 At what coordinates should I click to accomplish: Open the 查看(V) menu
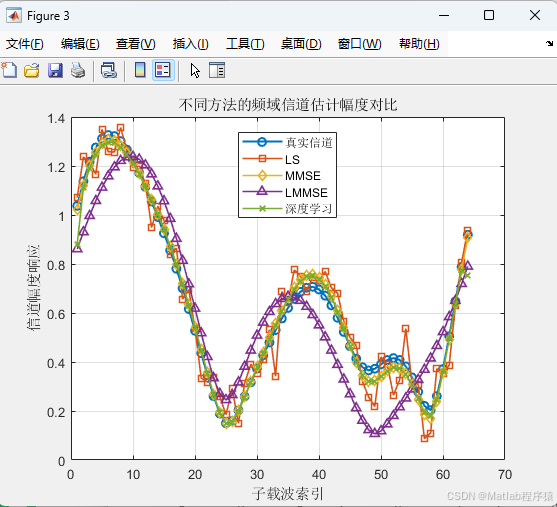tap(135, 44)
